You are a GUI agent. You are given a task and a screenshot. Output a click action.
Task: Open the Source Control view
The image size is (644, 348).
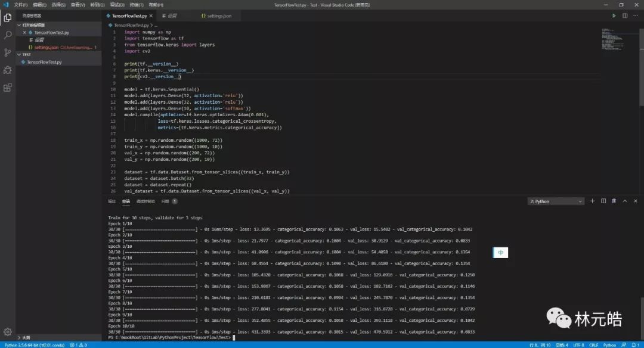tap(7, 52)
